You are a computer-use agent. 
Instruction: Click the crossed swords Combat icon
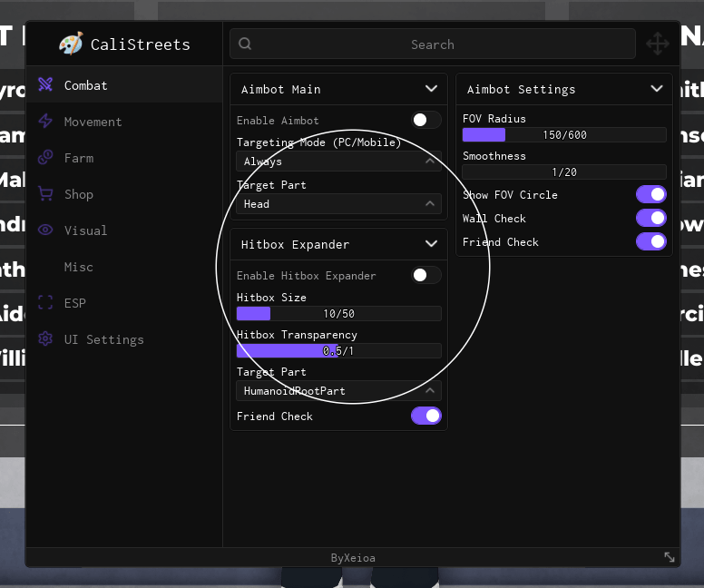coord(45,84)
